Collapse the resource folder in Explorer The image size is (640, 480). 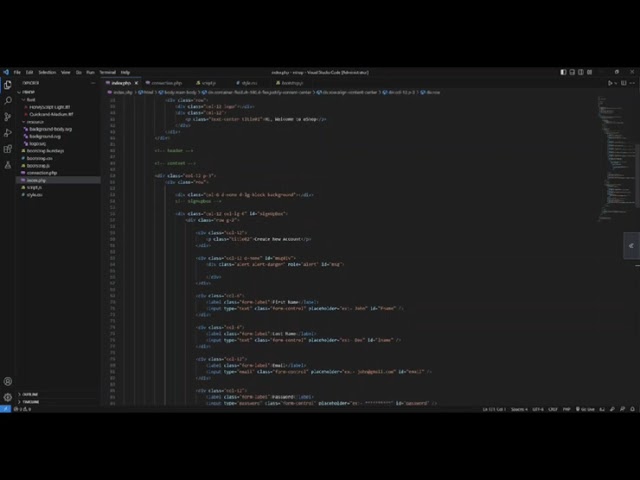(x=35, y=122)
